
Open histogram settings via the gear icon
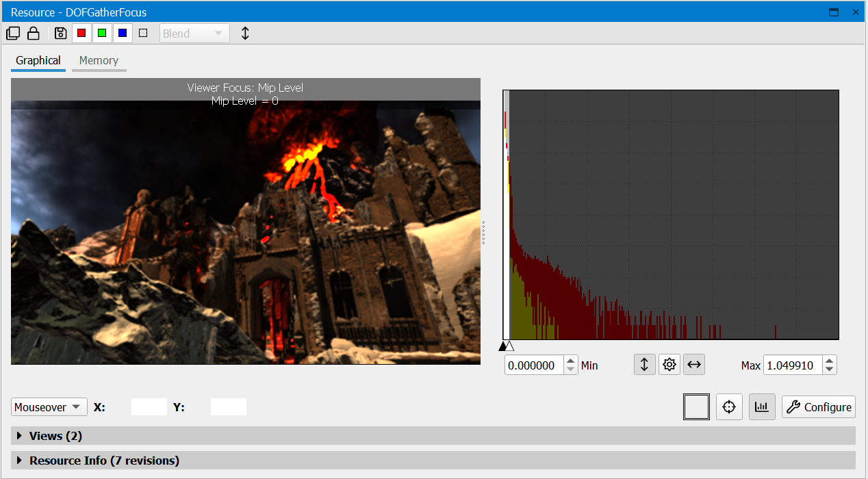[669, 364]
